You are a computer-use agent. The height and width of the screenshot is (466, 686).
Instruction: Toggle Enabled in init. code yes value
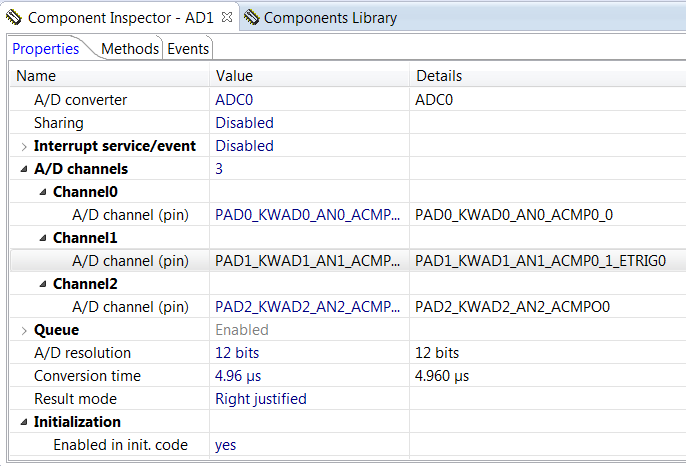pos(226,445)
